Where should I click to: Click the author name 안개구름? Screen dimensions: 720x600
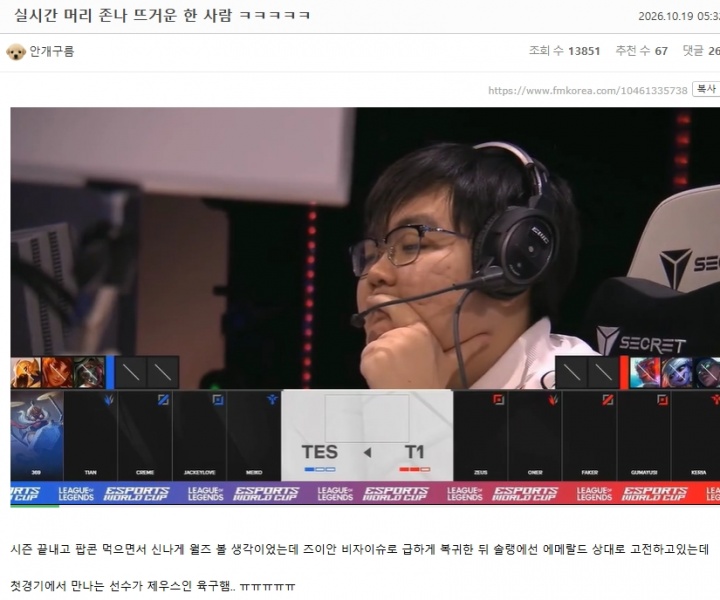[x=51, y=51]
